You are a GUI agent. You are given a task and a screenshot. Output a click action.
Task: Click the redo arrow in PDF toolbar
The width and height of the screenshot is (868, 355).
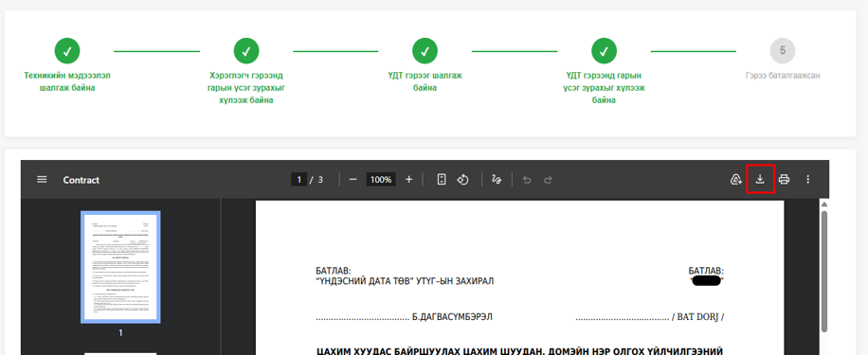click(548, 180)
